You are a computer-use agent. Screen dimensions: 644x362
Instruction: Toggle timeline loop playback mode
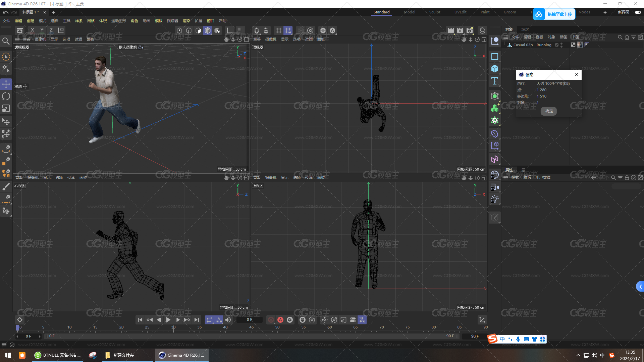[209, 320]
